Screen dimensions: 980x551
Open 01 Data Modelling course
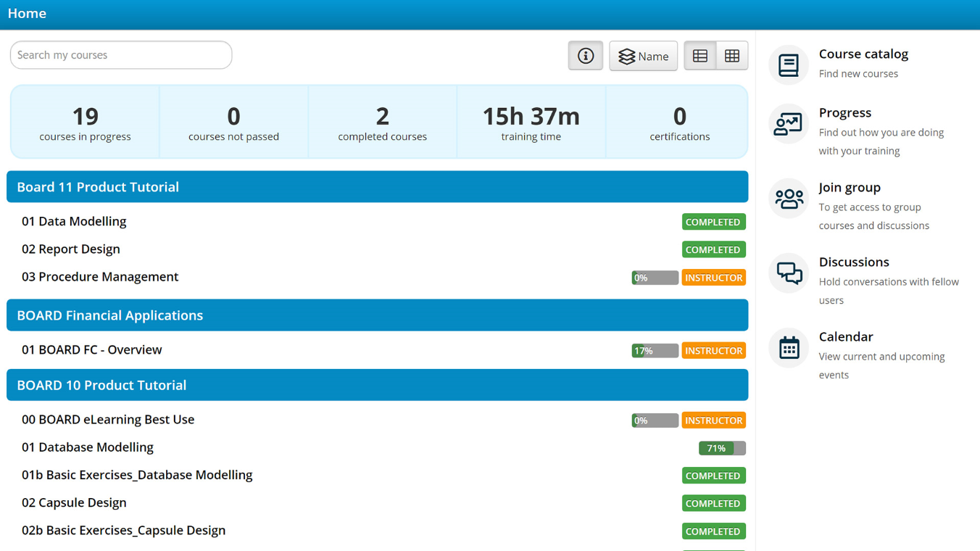click(74, 222)
